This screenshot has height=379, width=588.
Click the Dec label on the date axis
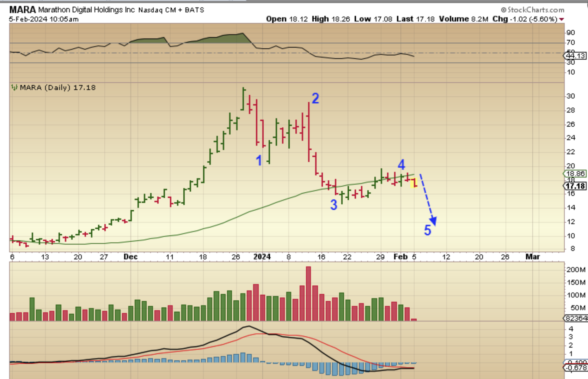pyautogui.click(x=130, y=257)
